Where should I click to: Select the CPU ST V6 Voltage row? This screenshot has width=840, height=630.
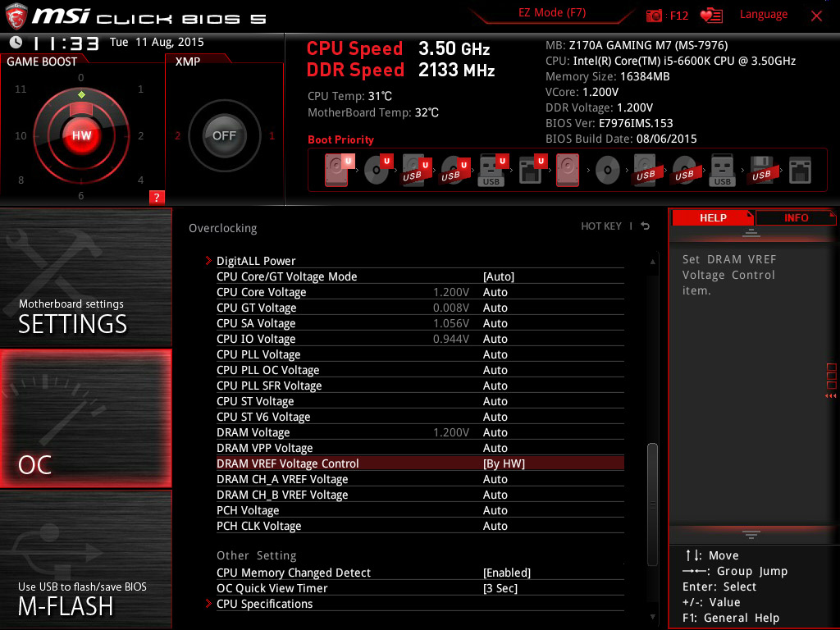click(420, 417)
